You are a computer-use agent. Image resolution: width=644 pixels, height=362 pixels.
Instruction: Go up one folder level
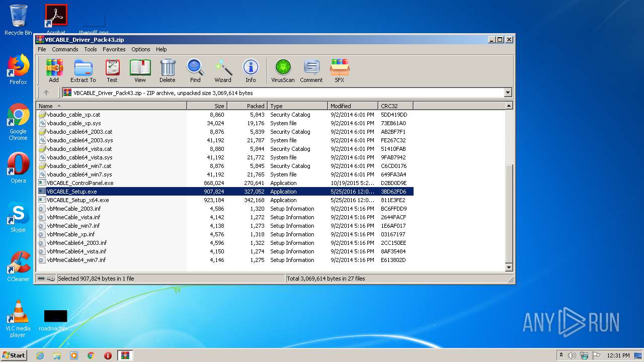point(46,93)
